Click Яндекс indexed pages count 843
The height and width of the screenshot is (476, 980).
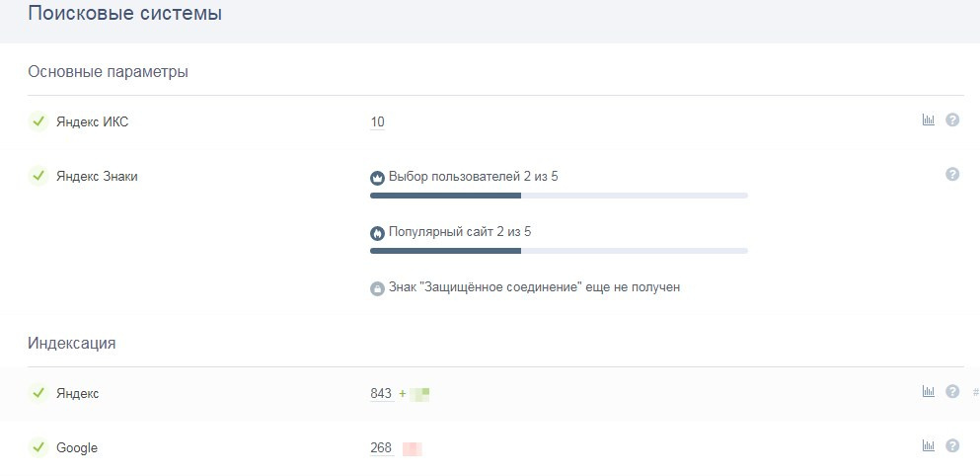click(381, 394)
